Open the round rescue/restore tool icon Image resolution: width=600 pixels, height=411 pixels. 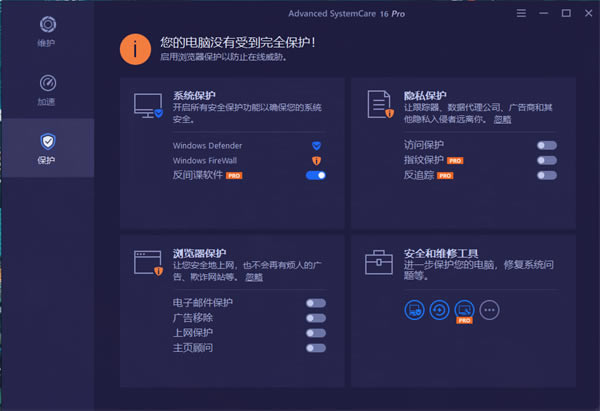click(x=439, y=310)
